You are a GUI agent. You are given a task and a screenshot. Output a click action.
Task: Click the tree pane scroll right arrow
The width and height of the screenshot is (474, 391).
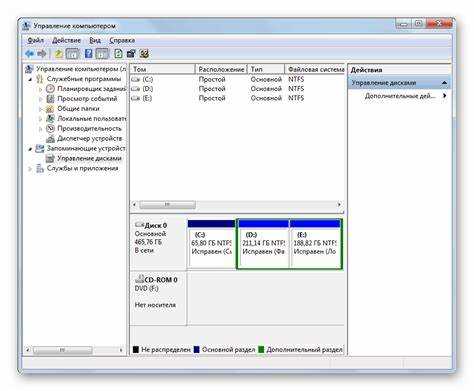pyautogui.click(x=121, y=350)
